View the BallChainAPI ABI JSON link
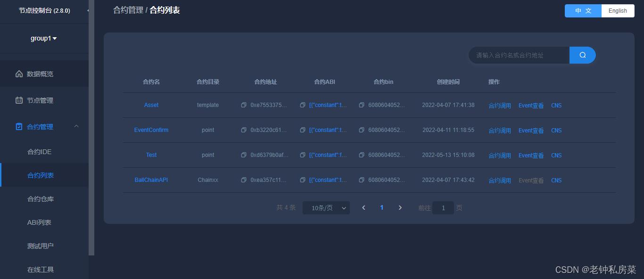This screenshot has height=279, width=644. click(328, 180)
